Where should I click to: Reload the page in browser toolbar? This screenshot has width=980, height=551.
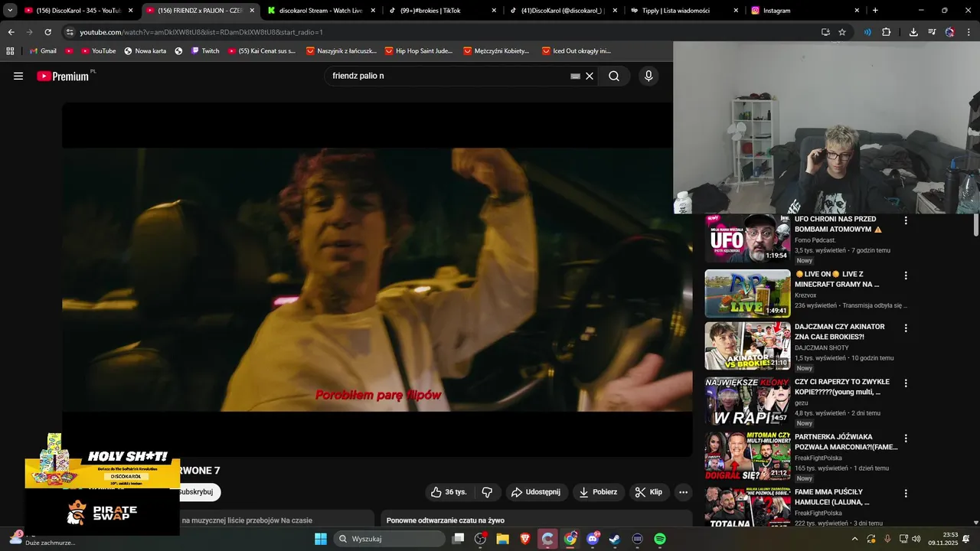click(x=47, y=32)
